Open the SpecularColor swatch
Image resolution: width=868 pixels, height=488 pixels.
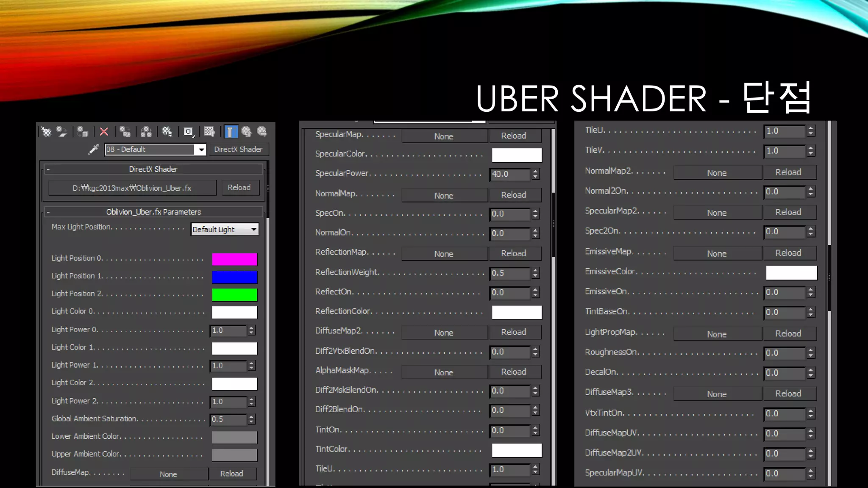click(x=517, y=155)
